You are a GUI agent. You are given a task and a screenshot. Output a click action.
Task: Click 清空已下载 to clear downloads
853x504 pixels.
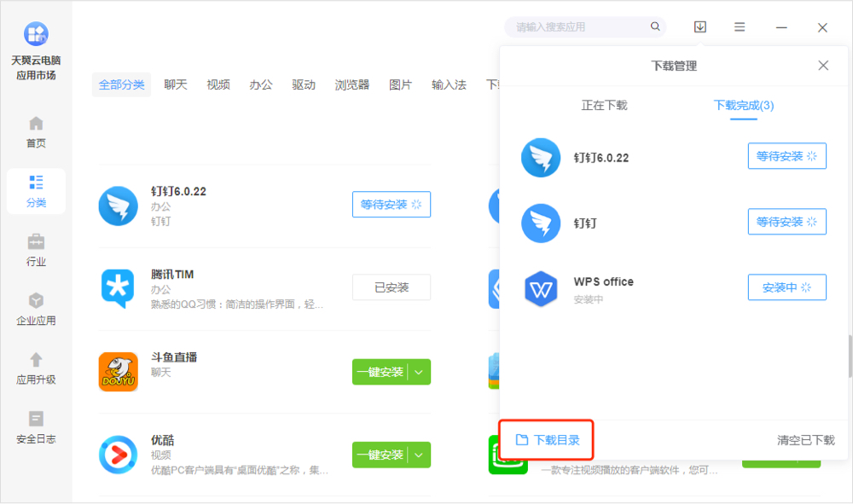coord(805,440)
